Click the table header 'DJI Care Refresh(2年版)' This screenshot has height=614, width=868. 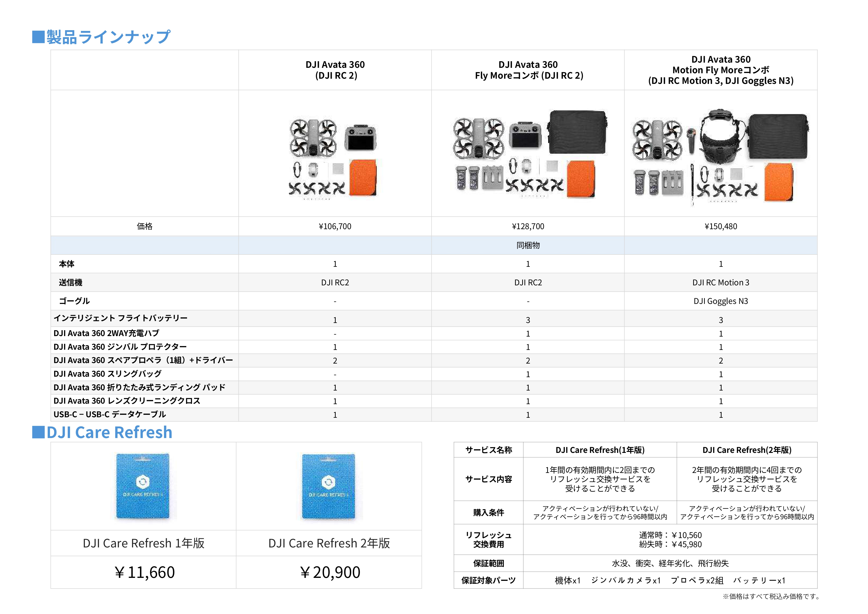(747, 450)
